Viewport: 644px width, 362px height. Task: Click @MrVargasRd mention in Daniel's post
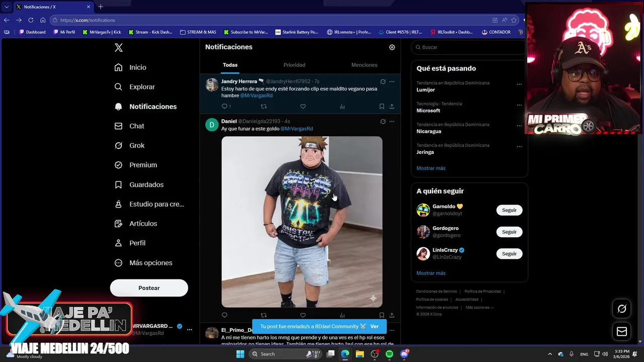tap(297, 129)
